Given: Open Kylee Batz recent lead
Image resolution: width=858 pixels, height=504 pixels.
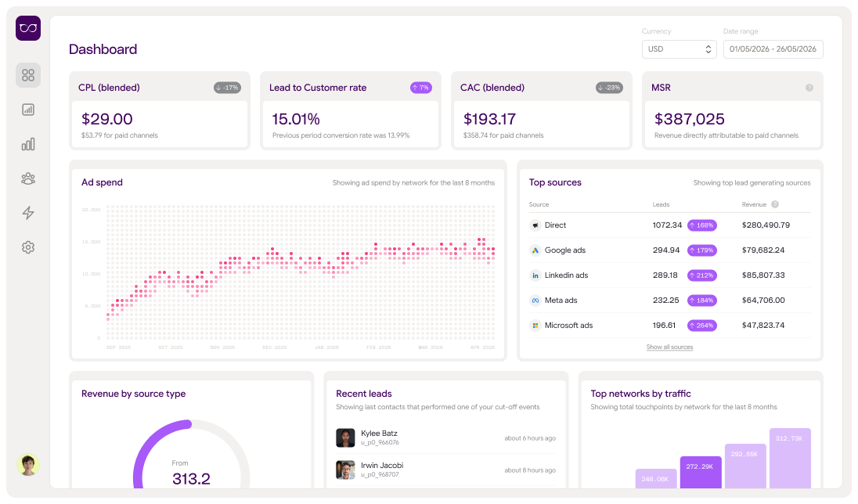Looking at the screenshot, I should pyautogui.click(x=445, y=437).
